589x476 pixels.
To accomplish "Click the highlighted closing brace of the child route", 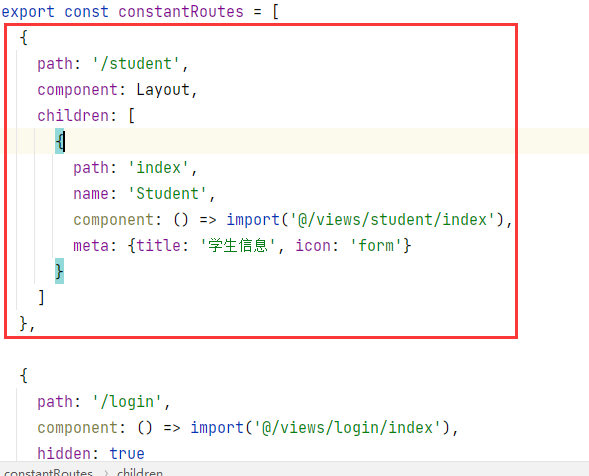I will (x=59, y=271).
